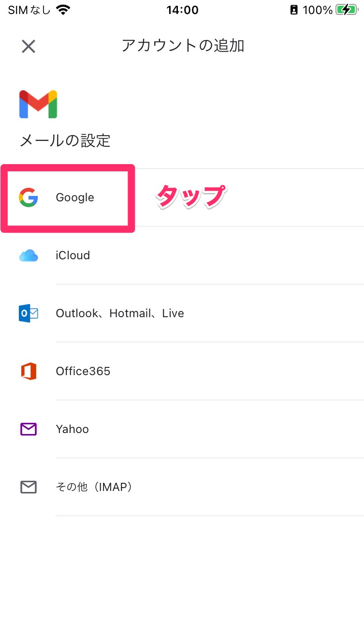Screen dimensions: 364x644
Task: Tap the battery indicator in status bar
Action: (347, 10)
